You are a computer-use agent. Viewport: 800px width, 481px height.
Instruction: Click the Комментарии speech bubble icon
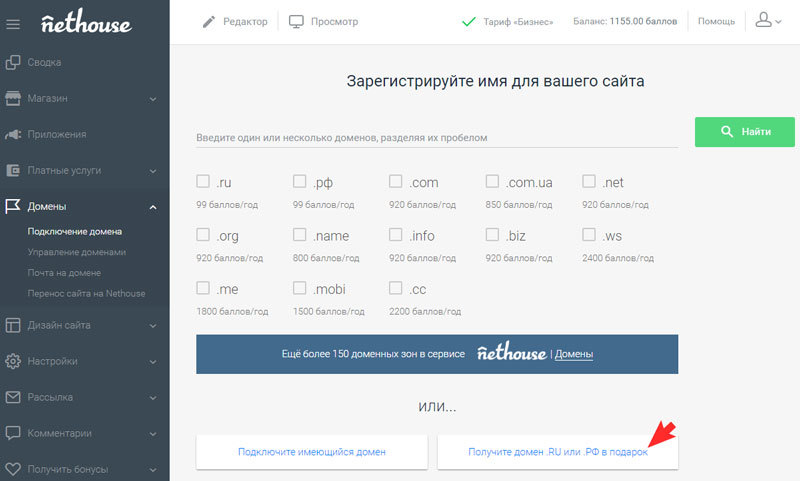13,433
